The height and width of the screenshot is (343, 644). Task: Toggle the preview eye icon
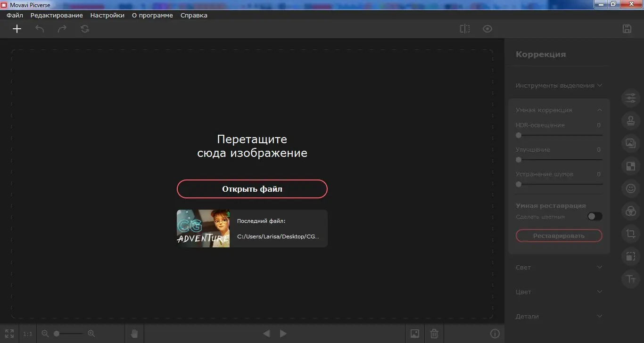[487, 29]
